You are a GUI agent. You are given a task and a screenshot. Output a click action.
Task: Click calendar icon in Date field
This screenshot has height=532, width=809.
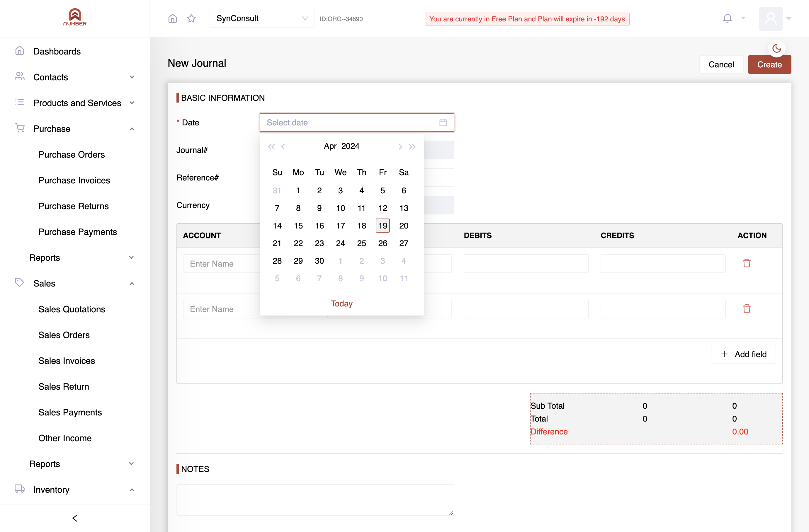[443, 122]
